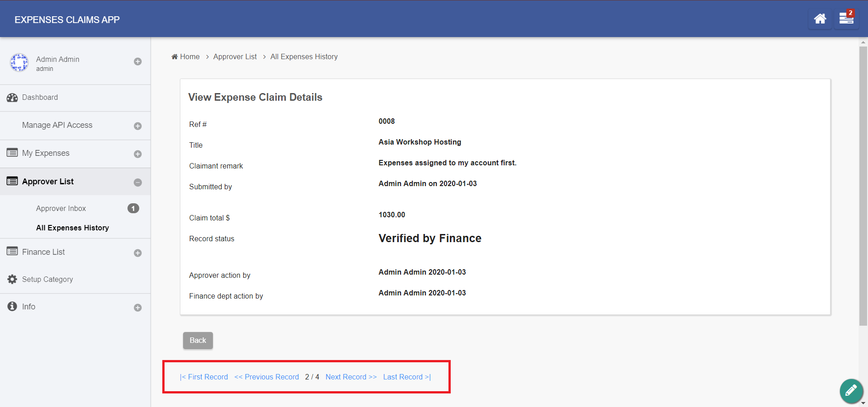
Task: Select All Expenses History menu item
Action: tap(72, 228)
